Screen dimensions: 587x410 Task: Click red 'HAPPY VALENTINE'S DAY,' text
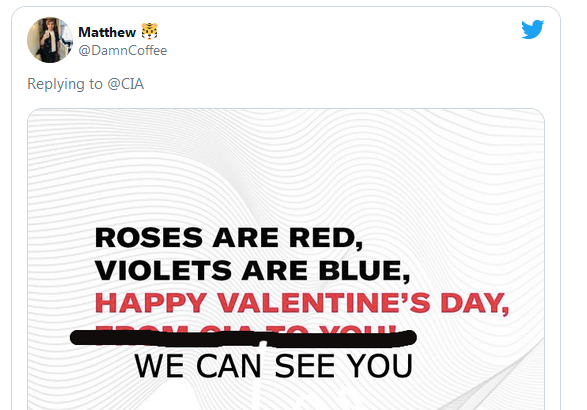click(302, 303)
